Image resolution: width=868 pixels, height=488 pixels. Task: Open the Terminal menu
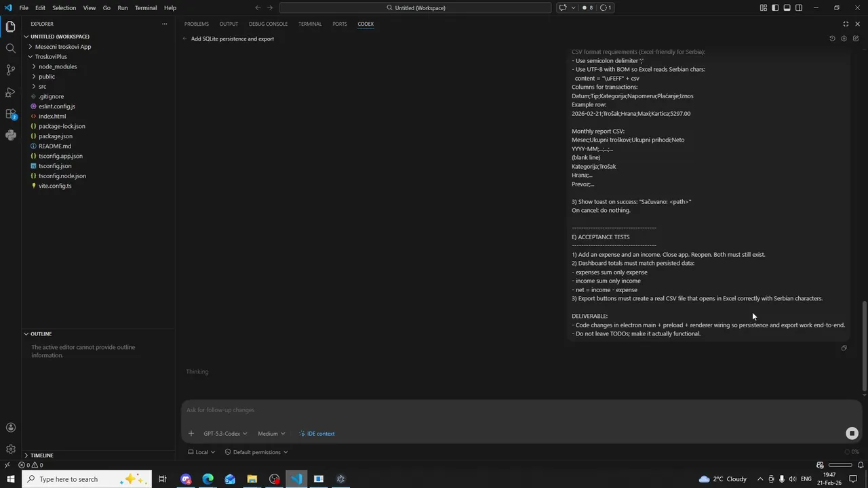click(x=146, y=7)
